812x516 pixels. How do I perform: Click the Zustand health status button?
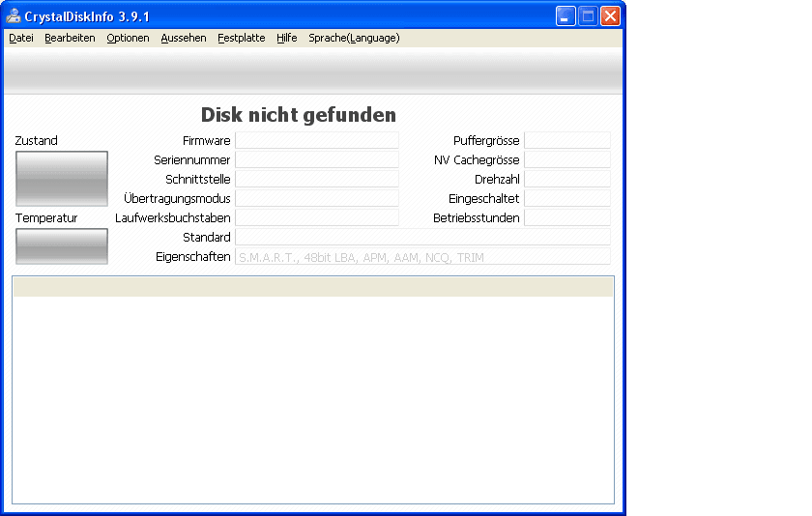(x=62, y=179)
